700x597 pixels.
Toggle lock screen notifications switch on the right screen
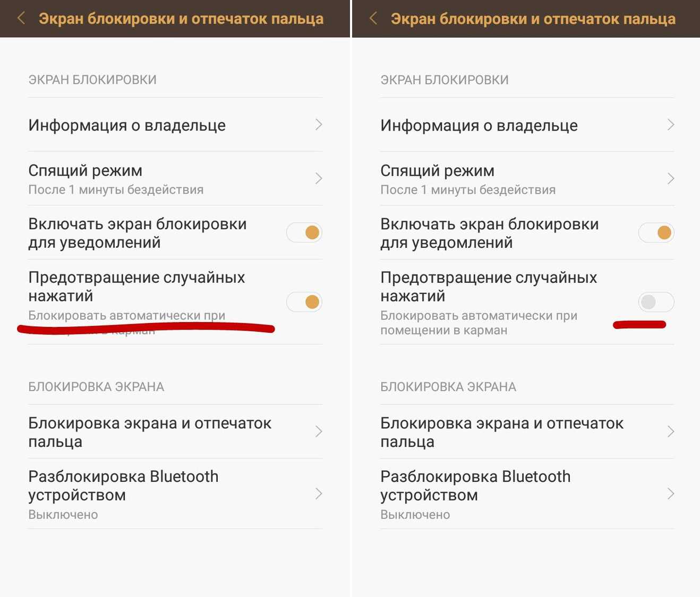(656, 232)
